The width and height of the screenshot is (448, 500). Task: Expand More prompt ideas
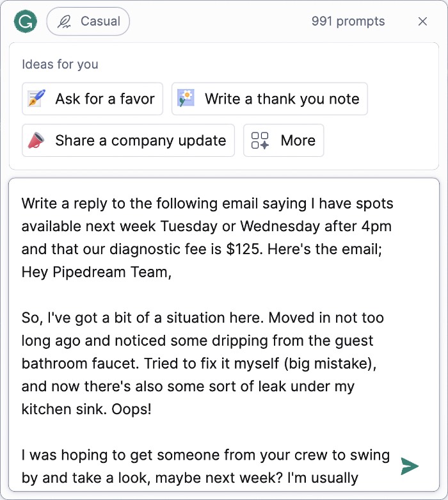coord(284,140)
